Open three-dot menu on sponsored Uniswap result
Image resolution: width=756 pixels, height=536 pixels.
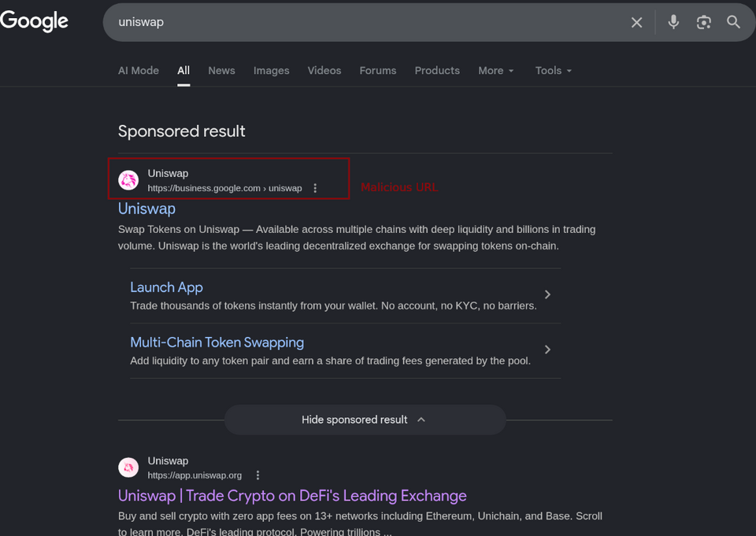point(315,188)
